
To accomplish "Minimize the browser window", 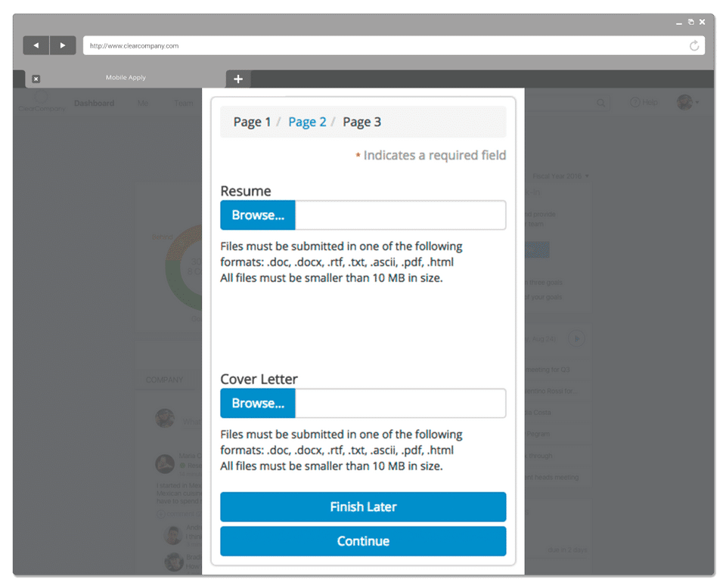I will 679,22.
